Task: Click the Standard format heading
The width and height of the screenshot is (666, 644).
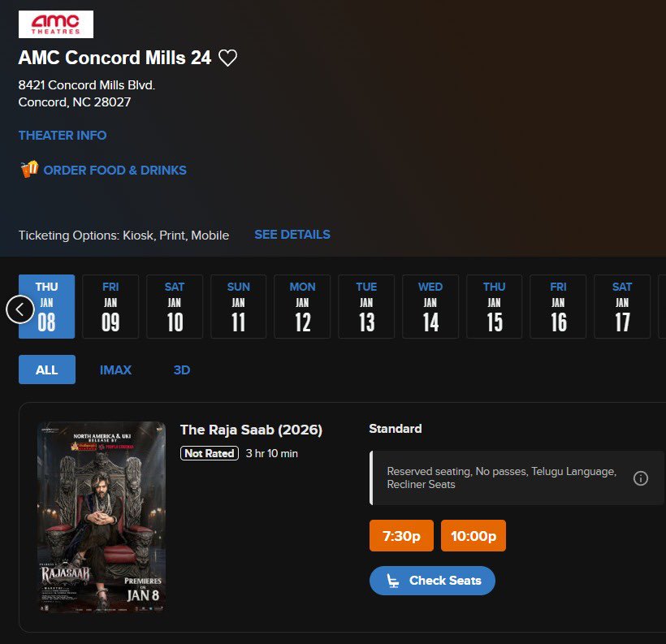Action: (396, 429)
